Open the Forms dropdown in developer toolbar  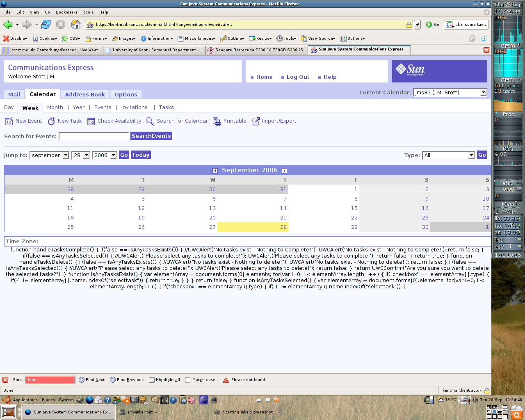(x=96, y=39)
